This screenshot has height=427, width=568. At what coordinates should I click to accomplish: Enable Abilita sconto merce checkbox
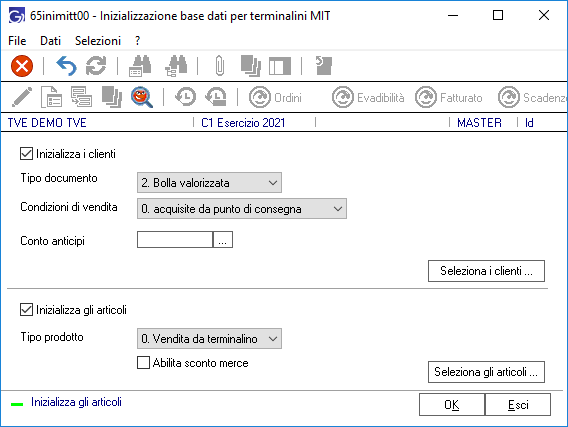click(x=143, y=363)
